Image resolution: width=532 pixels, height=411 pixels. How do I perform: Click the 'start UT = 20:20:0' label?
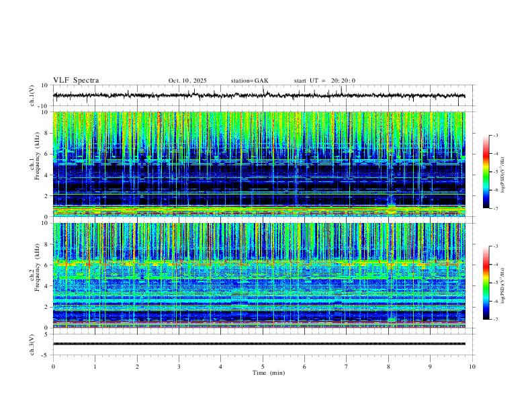324,81
